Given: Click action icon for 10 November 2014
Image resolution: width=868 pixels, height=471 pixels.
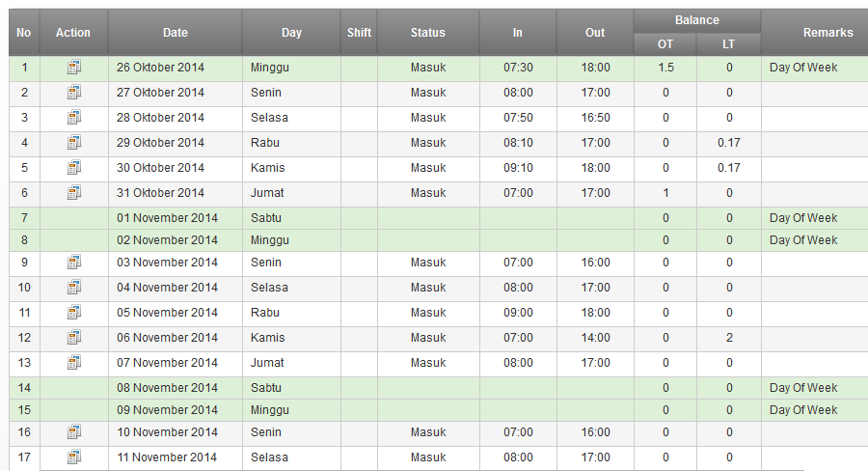Looking at the screenshot, I should point(74,431).
